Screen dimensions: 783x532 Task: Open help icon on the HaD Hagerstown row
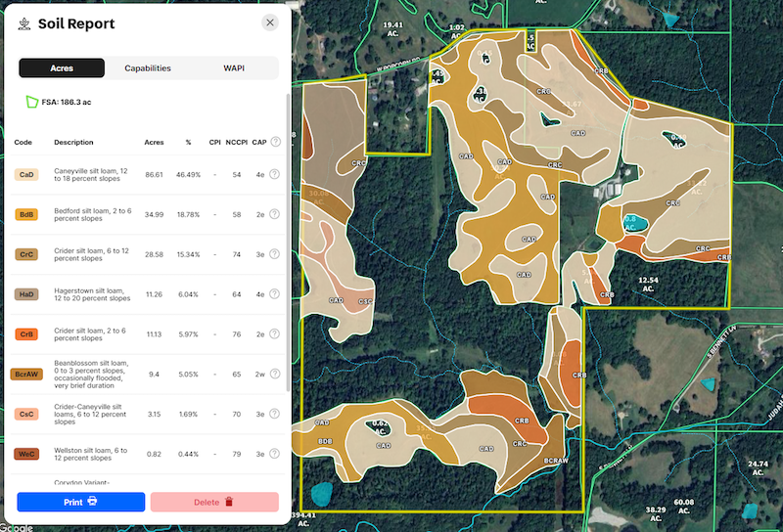coord(275,294)
